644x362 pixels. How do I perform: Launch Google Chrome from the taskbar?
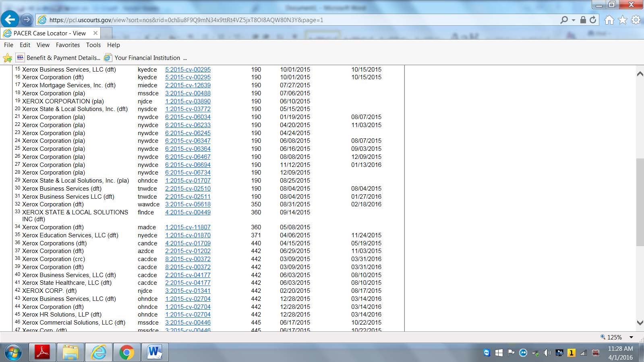point(126,353)
